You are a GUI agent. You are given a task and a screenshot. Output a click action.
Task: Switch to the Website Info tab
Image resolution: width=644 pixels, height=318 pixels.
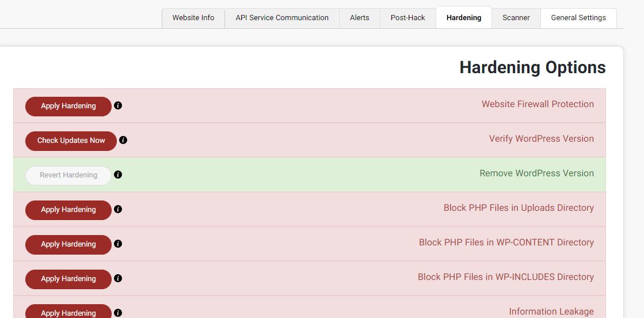(x=193, y=18)
